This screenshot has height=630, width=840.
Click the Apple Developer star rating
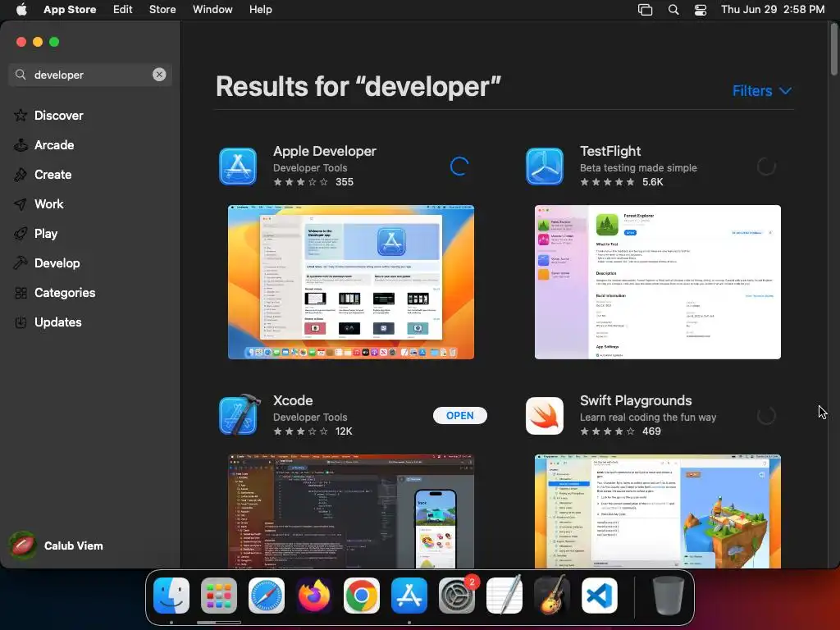pos(313,181)
